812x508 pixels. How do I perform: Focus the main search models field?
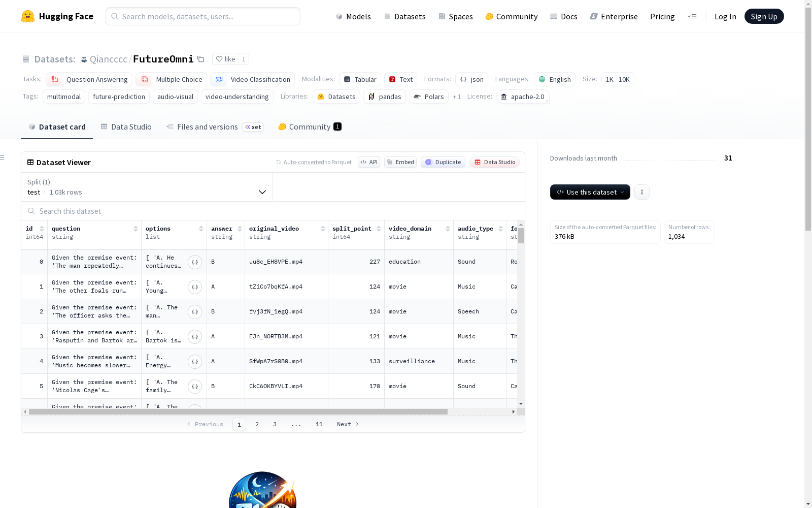pyautogui.click(x=203, y=16)
